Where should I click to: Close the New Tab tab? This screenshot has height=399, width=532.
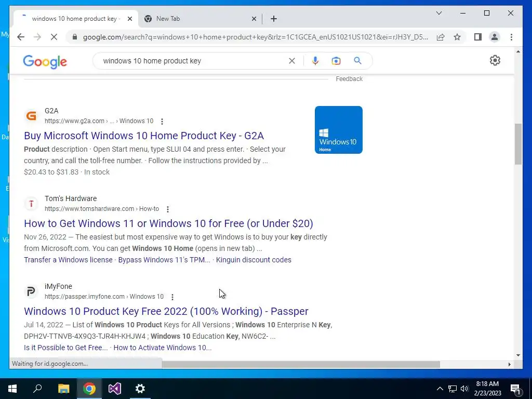[x=254, y=19]
